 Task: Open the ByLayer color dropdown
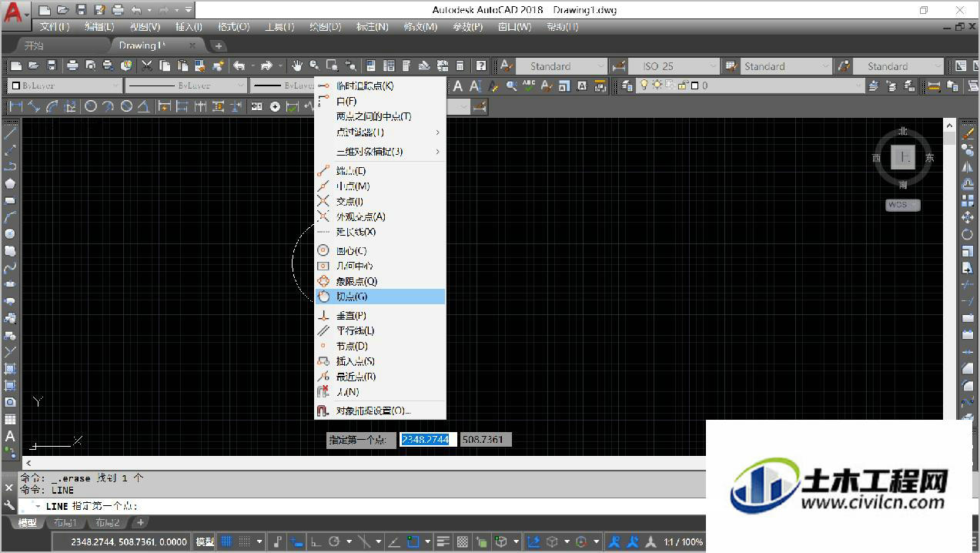[x=65, y=85]
